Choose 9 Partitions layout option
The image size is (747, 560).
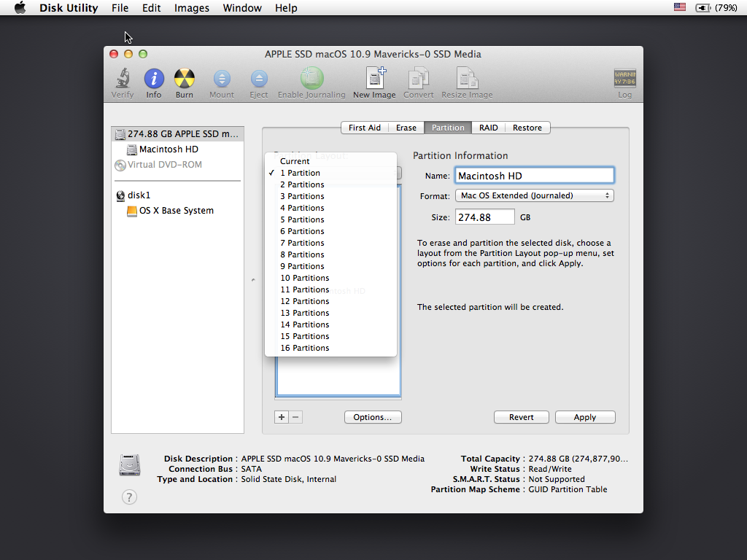point(330,266)
